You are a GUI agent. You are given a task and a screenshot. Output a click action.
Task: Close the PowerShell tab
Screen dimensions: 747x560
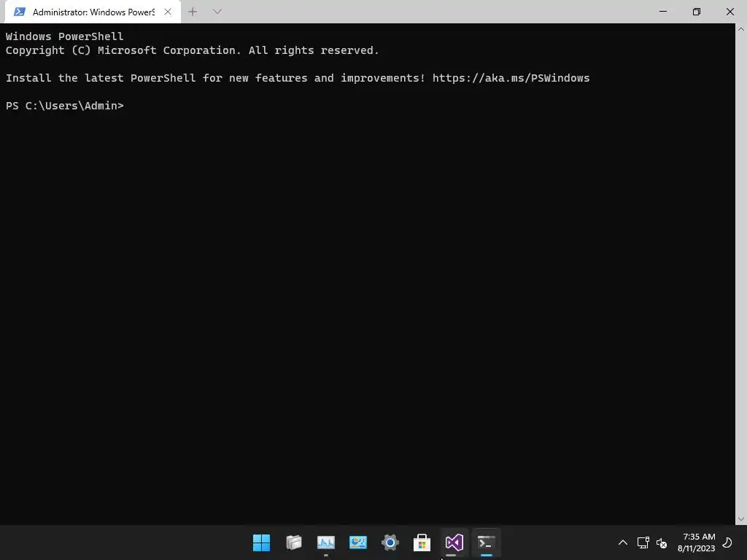(168, 12)
